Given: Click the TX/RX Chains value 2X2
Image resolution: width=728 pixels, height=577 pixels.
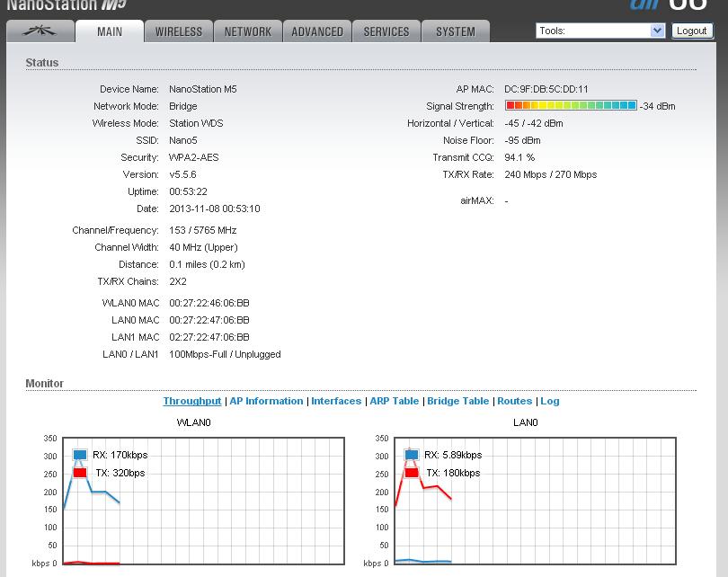Looking at the screenshot, I should click(x=178, y=282).
